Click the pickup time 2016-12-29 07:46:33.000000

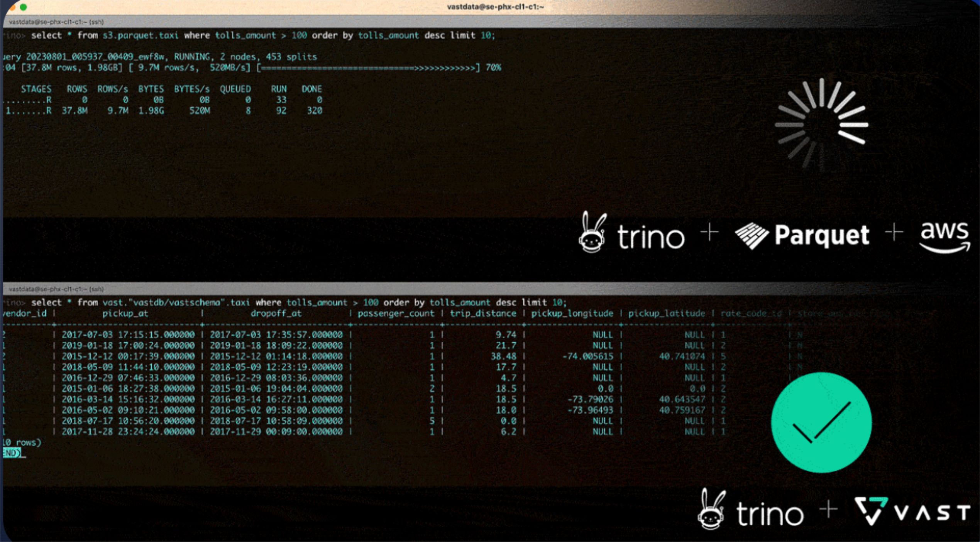click(x=128, y=378)
